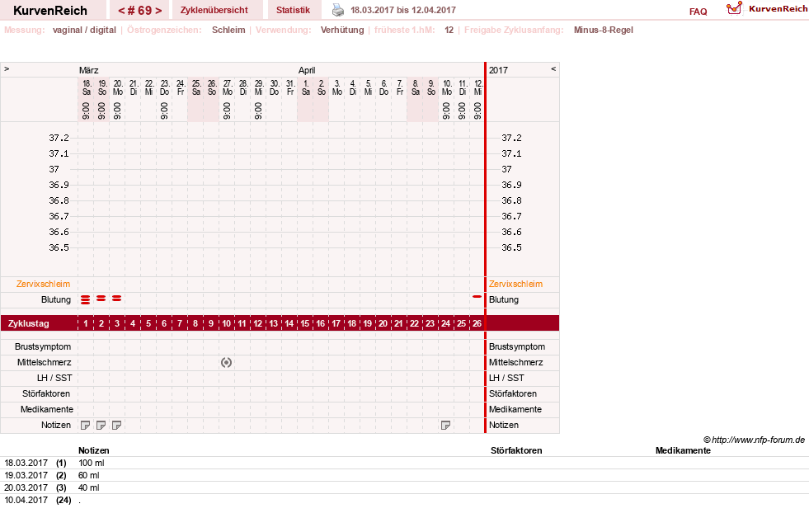Click the 'Minus-8-Regel' value
This screenshot has width=809, height=532.
point(604,30)
